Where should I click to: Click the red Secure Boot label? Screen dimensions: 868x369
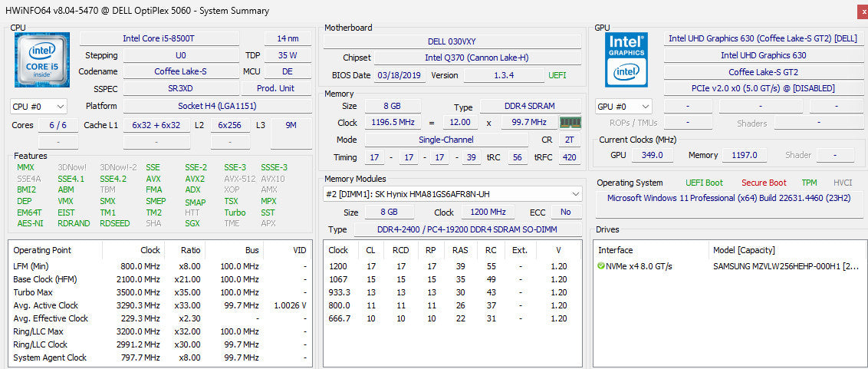pos(764,183)
